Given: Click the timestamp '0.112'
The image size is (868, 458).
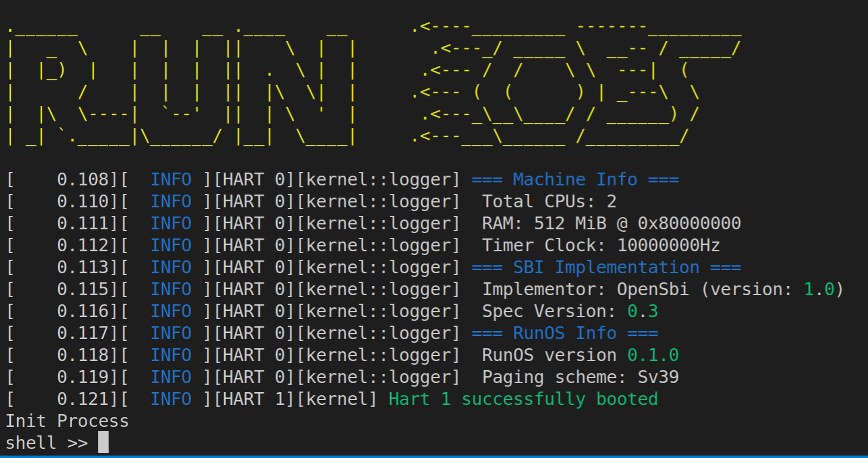Looking at the screenshot, I should (82, 245).
